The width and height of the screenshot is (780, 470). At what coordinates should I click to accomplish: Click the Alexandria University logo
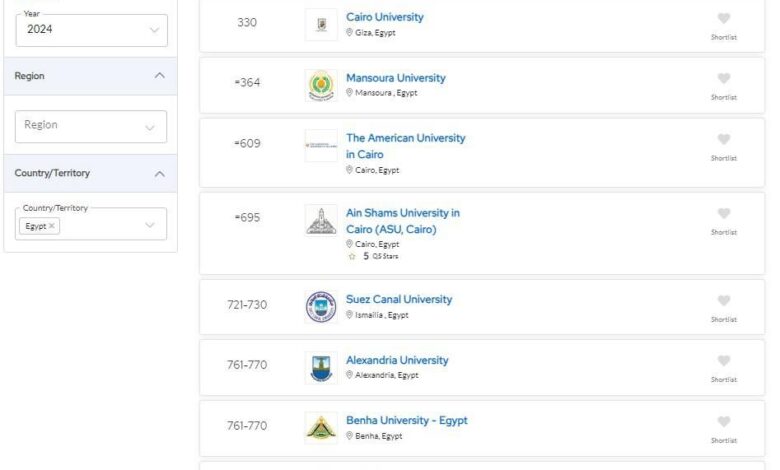point(321,368)
